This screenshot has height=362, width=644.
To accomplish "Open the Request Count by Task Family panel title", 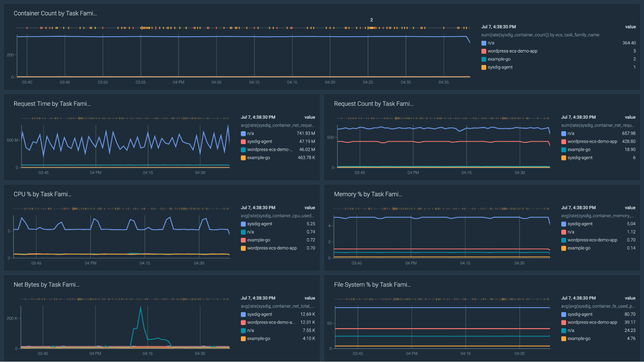I will click(373, 104).
